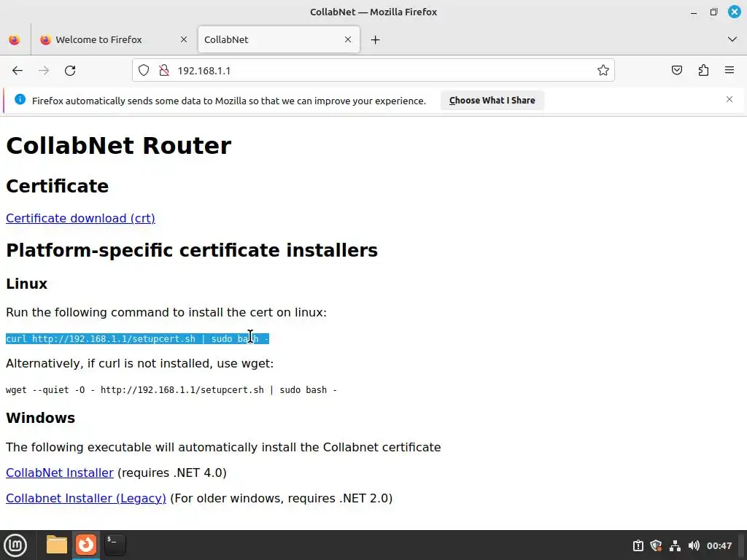Image resolution: width=747 pixels, height=560 pixels.
Task: Click the security shield tray icon
Action: tap(656, 545)
